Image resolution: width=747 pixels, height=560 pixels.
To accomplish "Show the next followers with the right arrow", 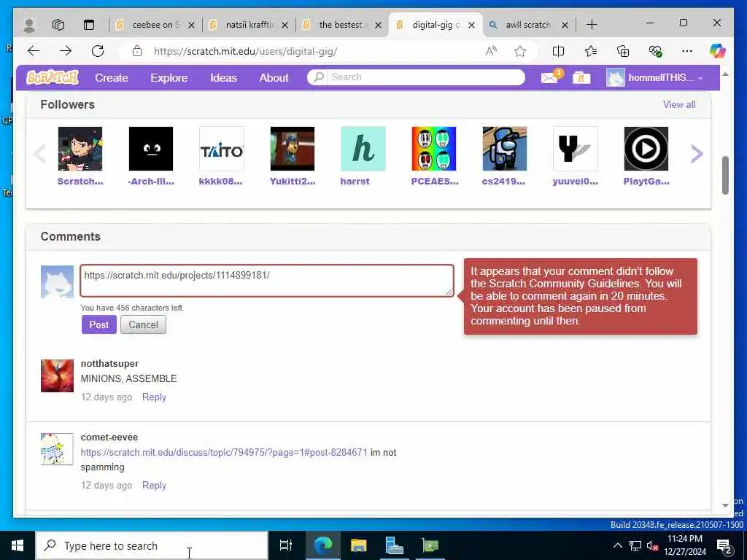I will 697,153.
